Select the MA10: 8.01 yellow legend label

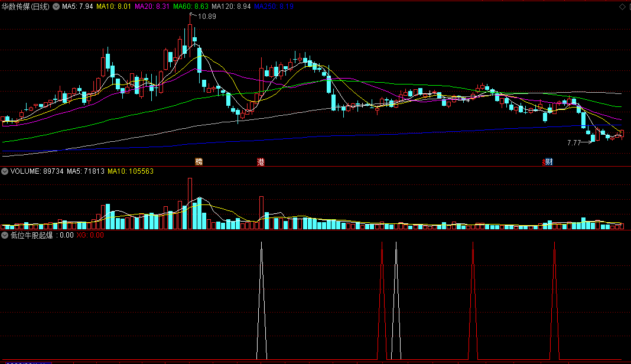[x=113, y=6]
